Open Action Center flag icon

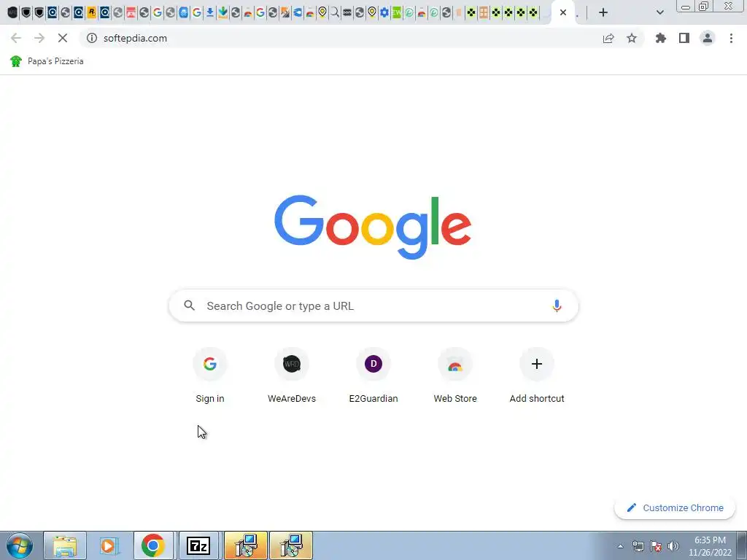656,546
